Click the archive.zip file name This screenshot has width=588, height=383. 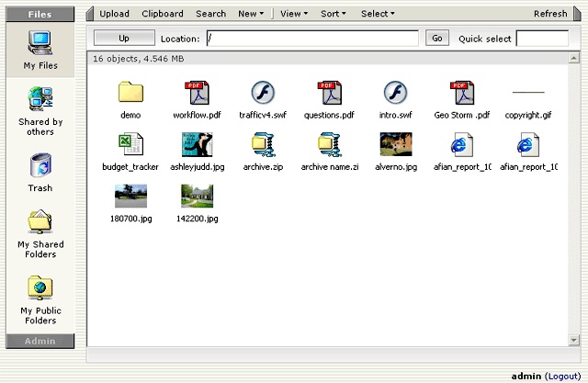263,167
